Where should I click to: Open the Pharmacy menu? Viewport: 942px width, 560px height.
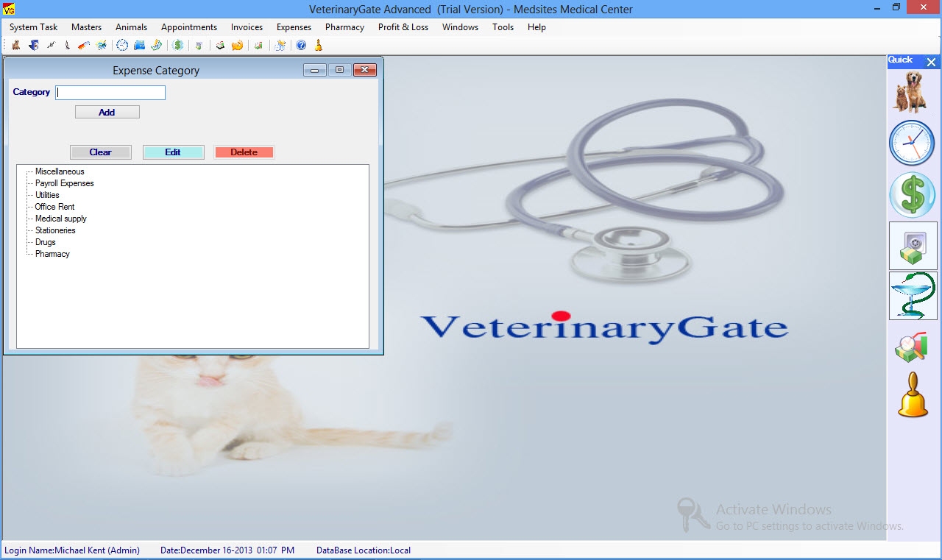coord(344,27)
